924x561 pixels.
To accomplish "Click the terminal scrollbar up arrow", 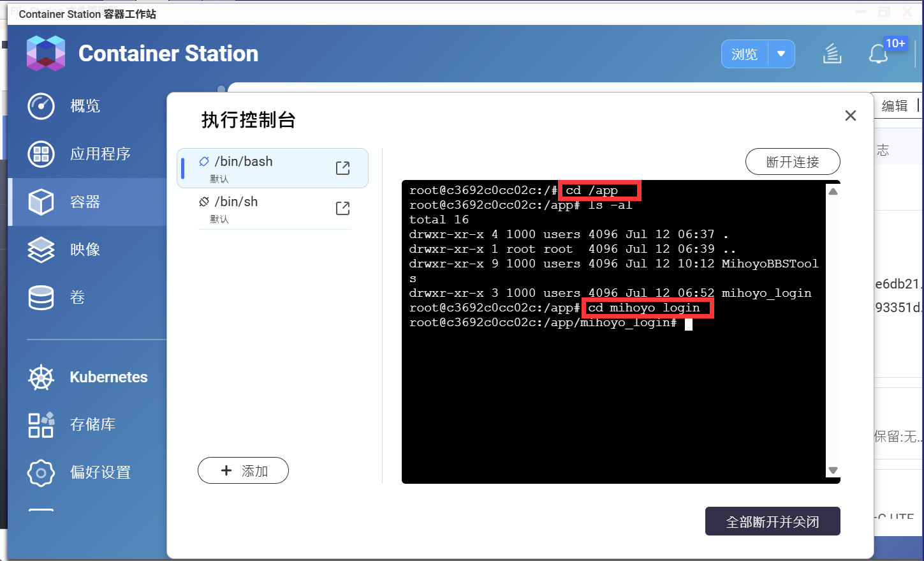I will tap(833, 191).
